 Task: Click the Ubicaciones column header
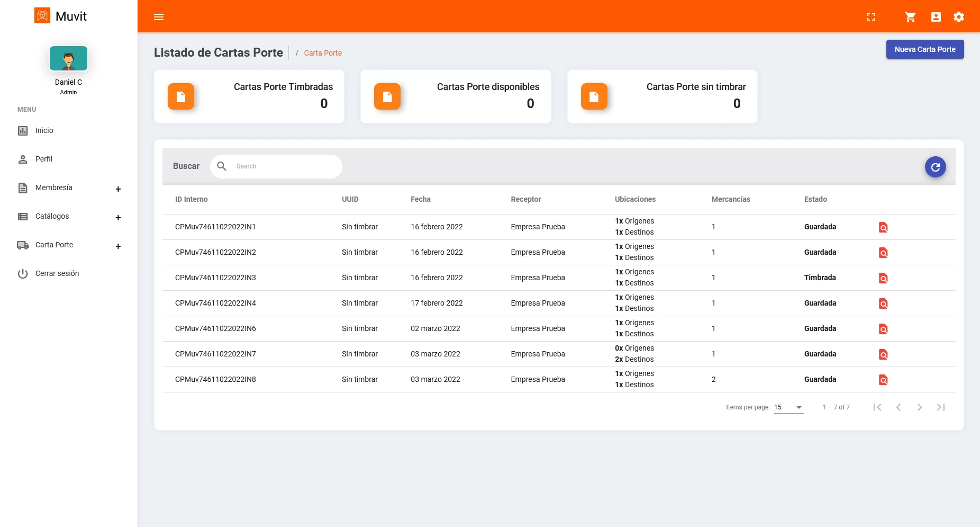(635, 199)
